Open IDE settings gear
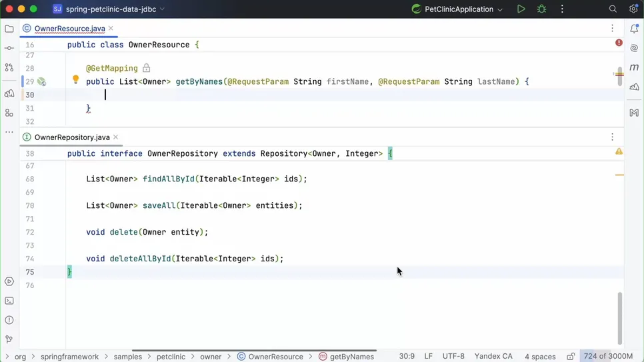 tap(633, 9)
